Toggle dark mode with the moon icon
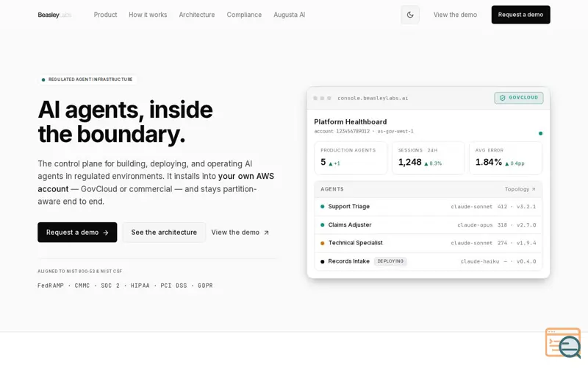The height and width of the screenshot is (368, 588). [410, 15]
